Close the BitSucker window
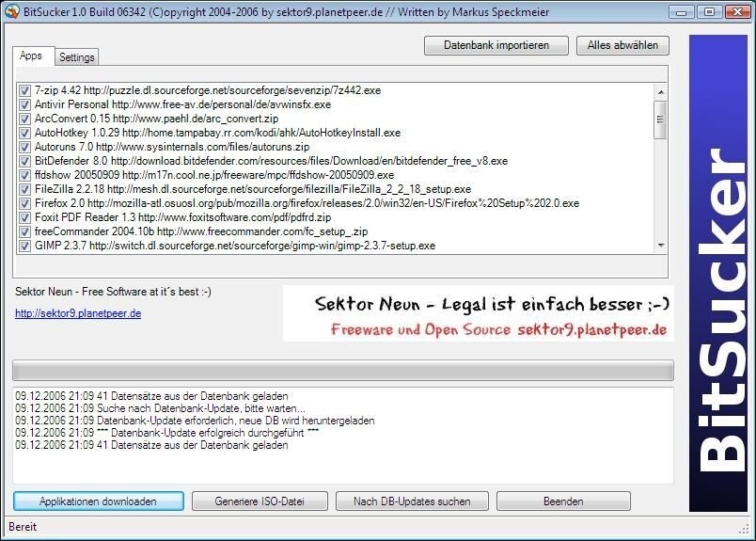Screen dimensions: 756x541 coord(737,11)
